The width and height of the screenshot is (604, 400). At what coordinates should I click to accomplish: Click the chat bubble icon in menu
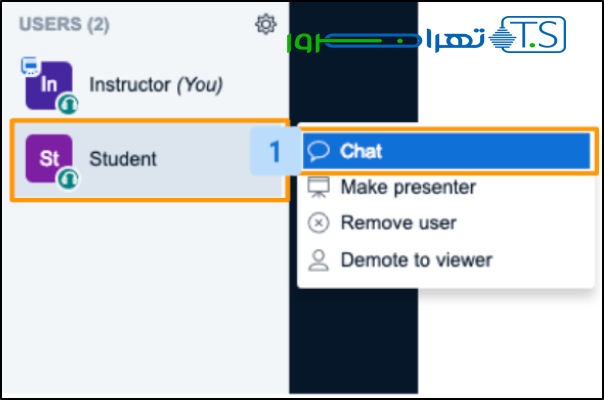(x=319, y=151)
